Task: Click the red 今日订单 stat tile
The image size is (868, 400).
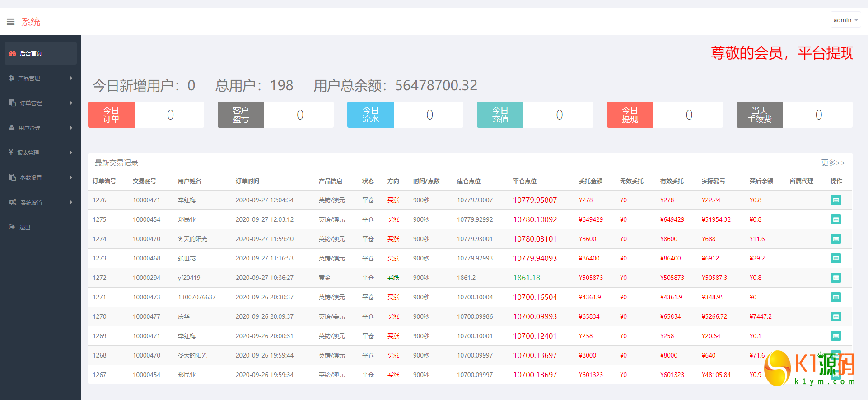Action: coord(111,115)
